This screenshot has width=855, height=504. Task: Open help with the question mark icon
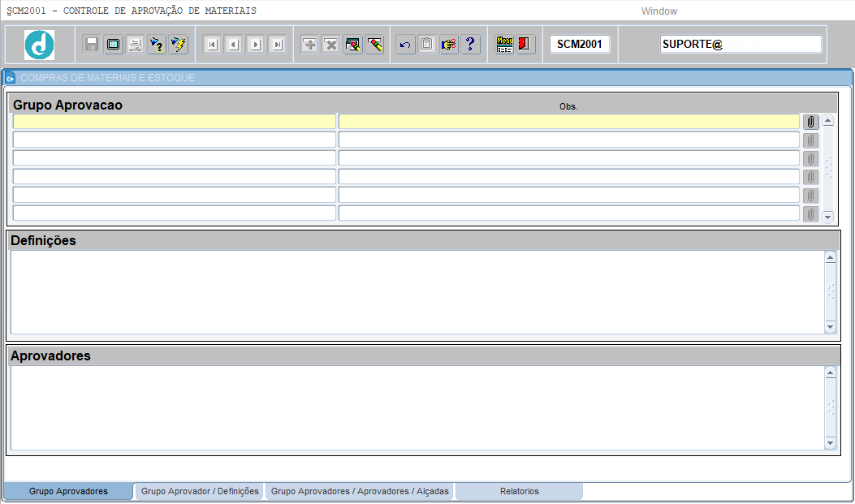pyautogui.click(x=469, y=45)
